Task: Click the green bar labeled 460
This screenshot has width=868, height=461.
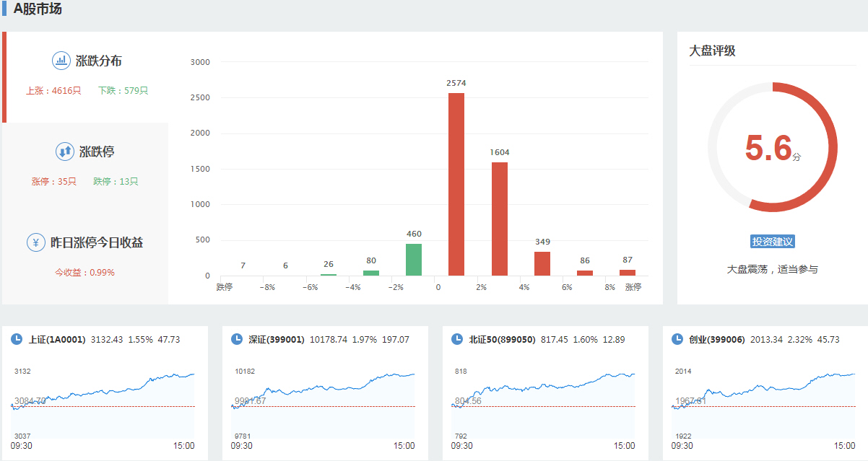Action: 414,260
